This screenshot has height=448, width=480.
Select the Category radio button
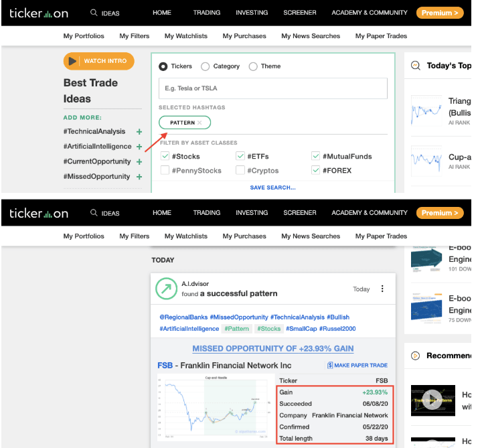coord(205,66)
